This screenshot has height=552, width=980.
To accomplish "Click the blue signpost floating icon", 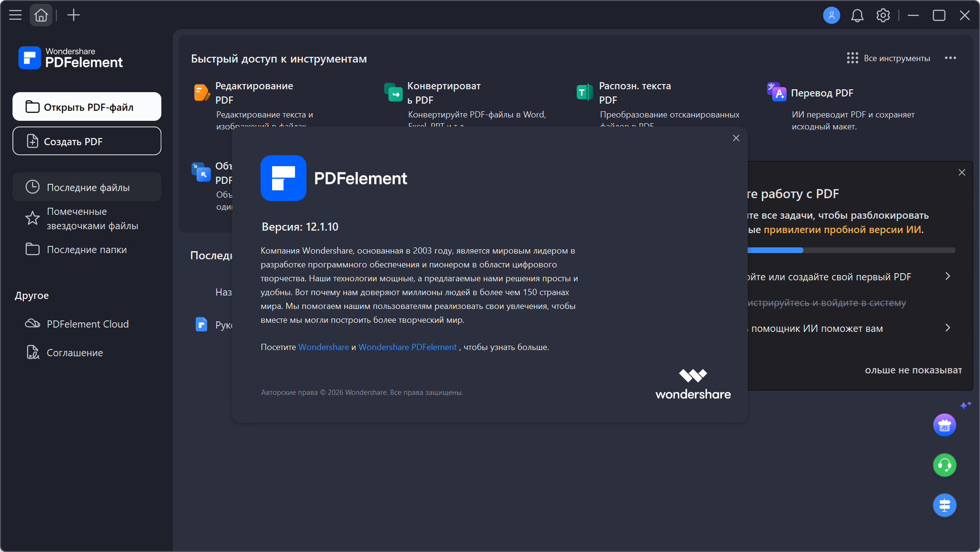I will coord(944,505).
